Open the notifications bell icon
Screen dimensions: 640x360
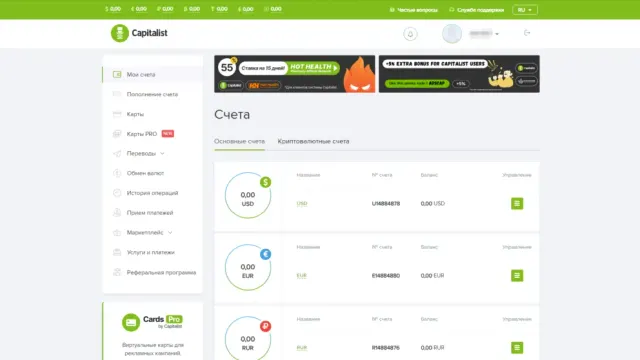(410, 34)
